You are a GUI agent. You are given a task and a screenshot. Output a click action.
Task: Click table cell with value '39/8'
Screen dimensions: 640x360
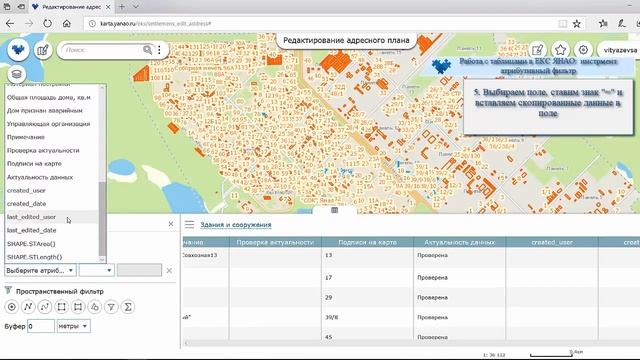[367, 317]
